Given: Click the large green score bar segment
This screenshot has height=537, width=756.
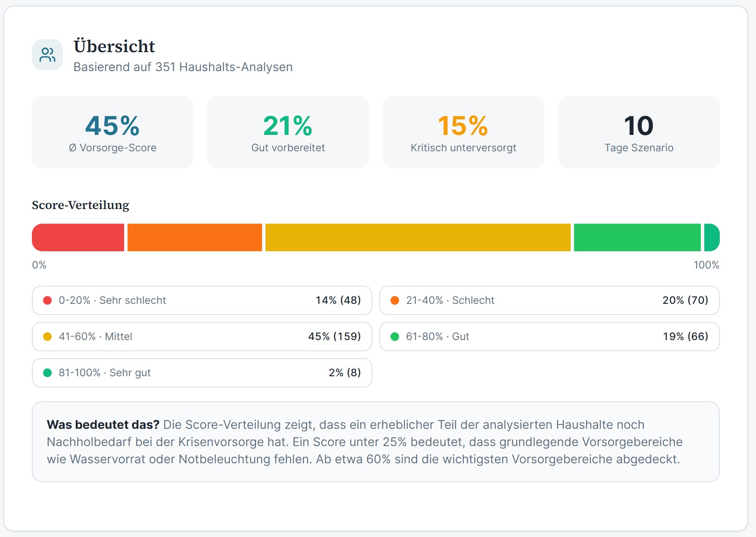Looking at the screenshot, I should click(637, 237).
